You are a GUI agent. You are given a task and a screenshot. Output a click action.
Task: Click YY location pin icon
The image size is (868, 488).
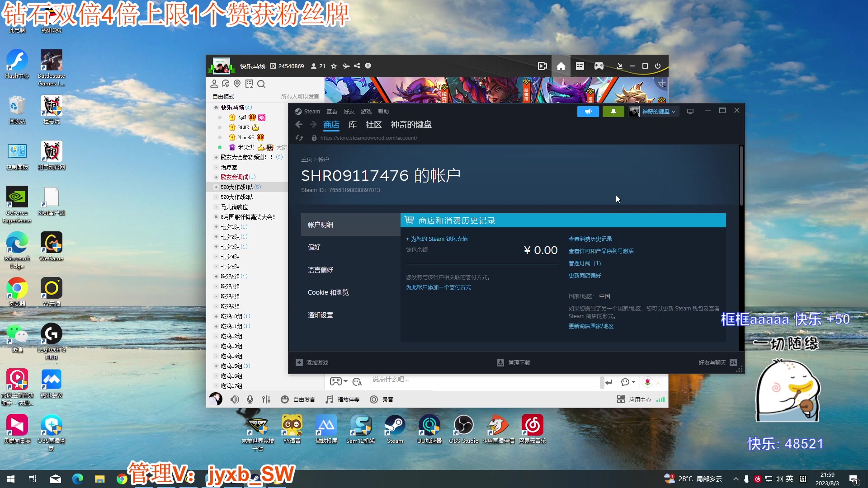click(237, 84)
